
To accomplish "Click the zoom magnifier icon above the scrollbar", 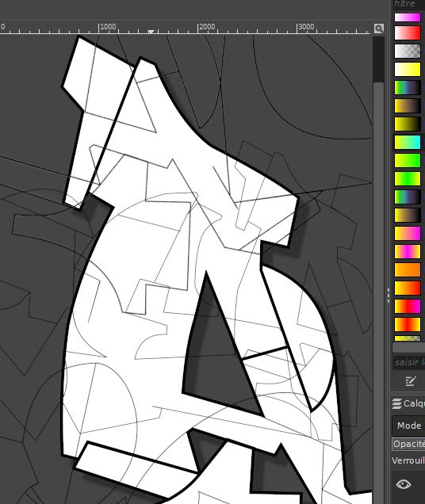I will pos(379,29).
